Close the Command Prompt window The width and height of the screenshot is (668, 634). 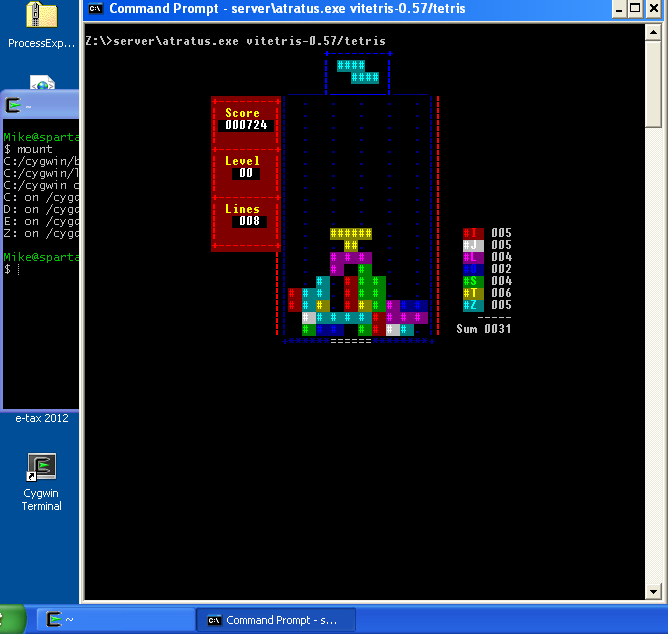pos(653,9)
